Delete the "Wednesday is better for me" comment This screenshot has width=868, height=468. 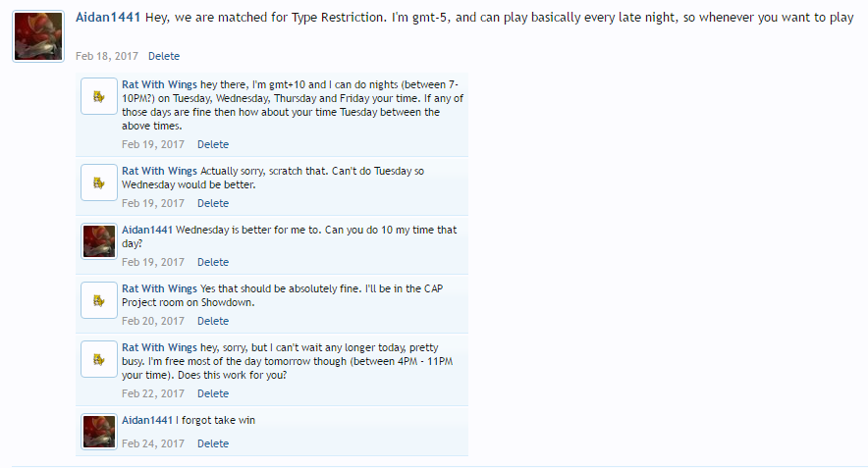pyautogui.click(x=213, y=262)
